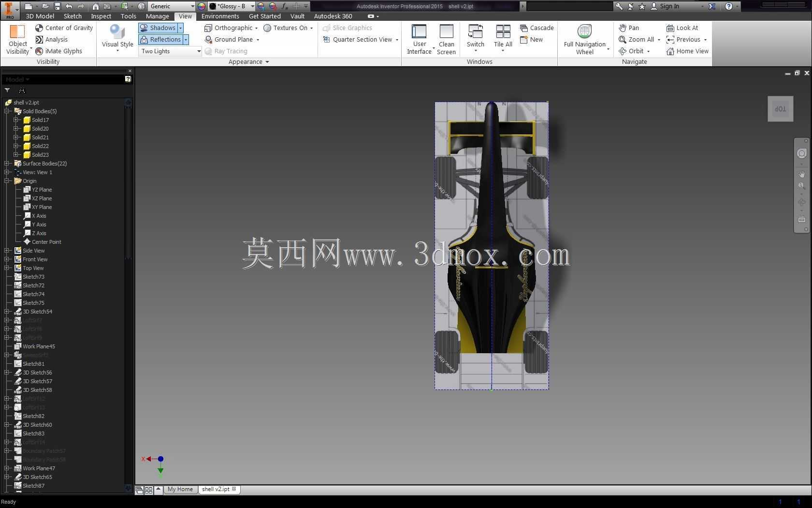
Task: Click the Switch windows icon
Action: pos(476,31)
